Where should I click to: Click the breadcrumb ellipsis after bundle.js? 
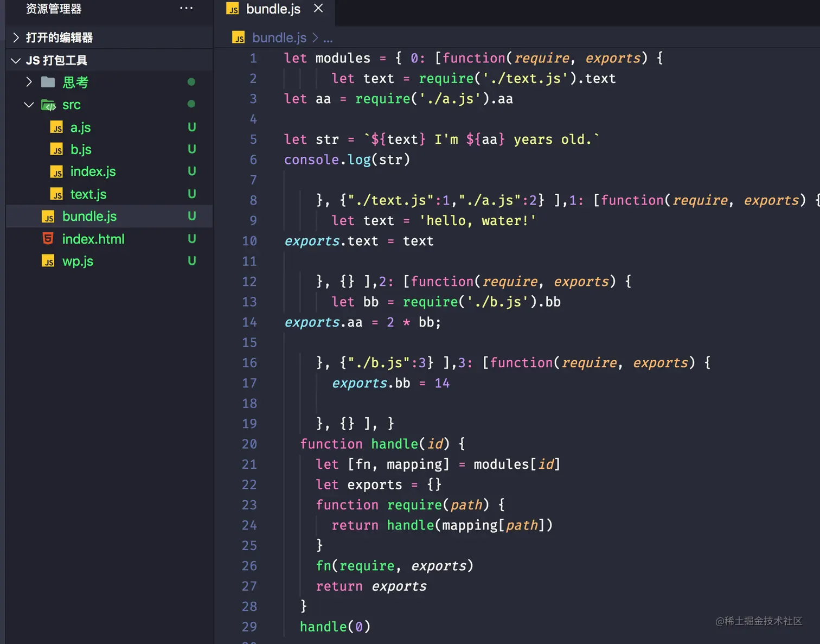click(x=328, y=39)
